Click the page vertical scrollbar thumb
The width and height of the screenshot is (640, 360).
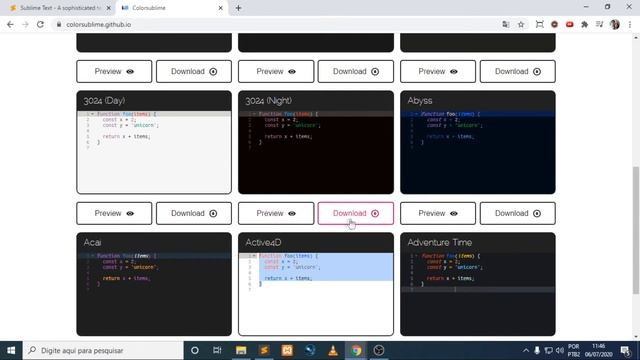[636, 230]
